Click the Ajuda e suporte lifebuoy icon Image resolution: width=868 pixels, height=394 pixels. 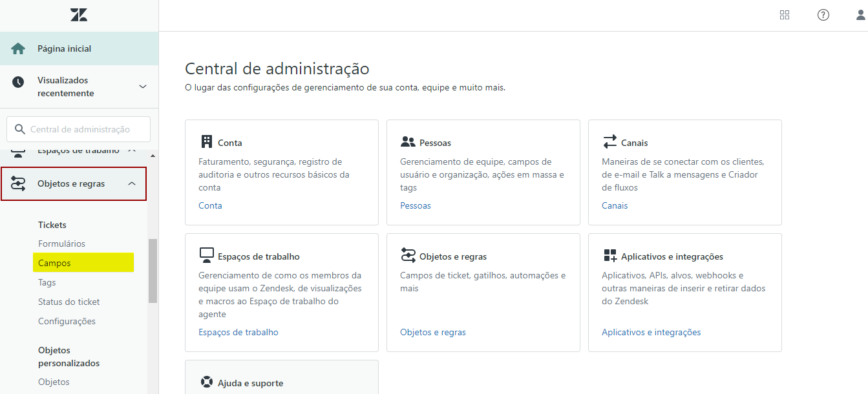(207, 382)
